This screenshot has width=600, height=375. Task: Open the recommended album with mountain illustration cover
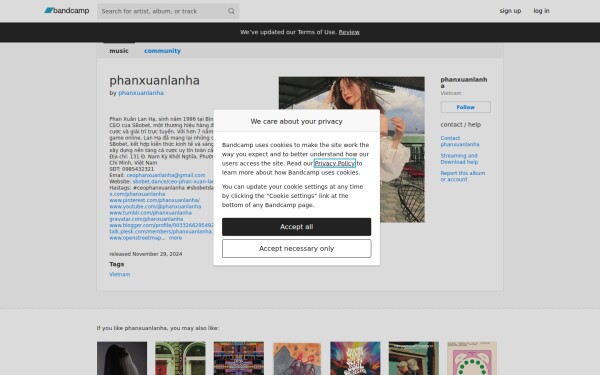[x=297, y=359]
